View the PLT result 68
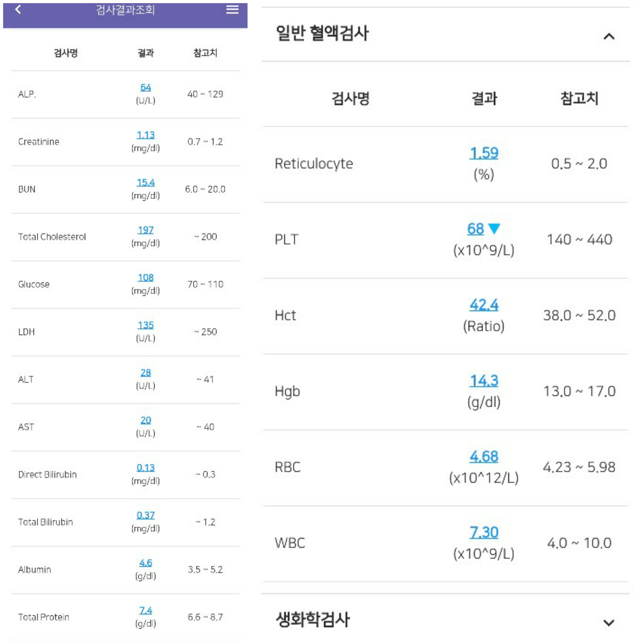The width and height of the screenshot is (644, 644). click(x=475, y=229)
